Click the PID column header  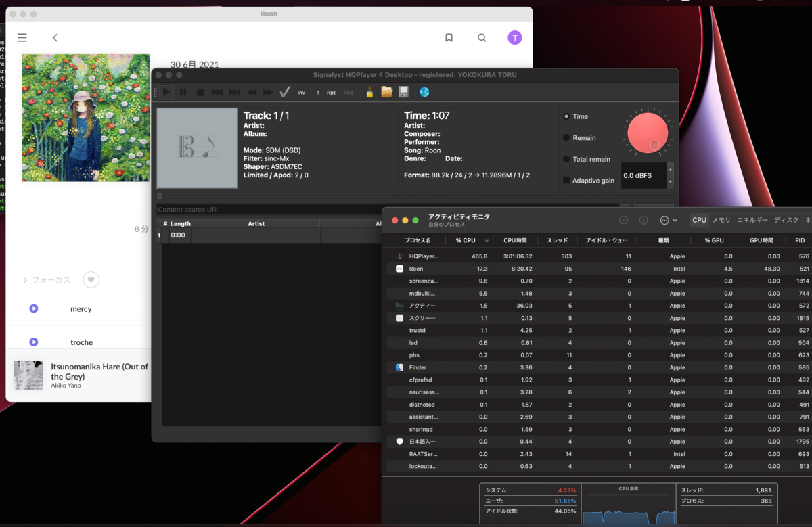[x=799, y=240]
